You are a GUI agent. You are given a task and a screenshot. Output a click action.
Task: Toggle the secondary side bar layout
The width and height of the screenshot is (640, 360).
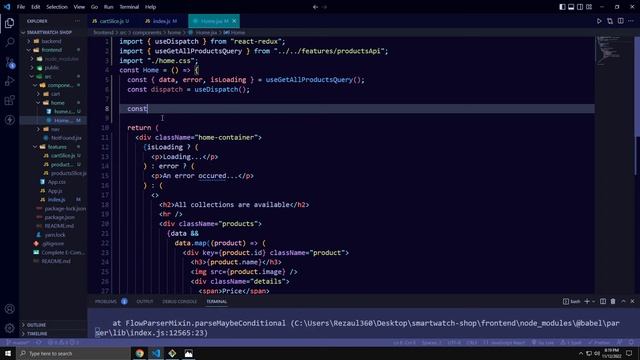click(x=580, y=7)
